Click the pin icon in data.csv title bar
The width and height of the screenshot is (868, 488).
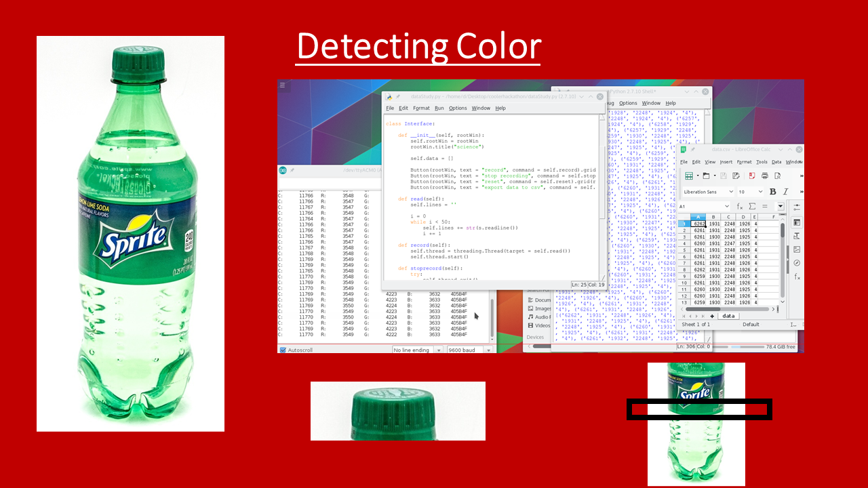692,150
